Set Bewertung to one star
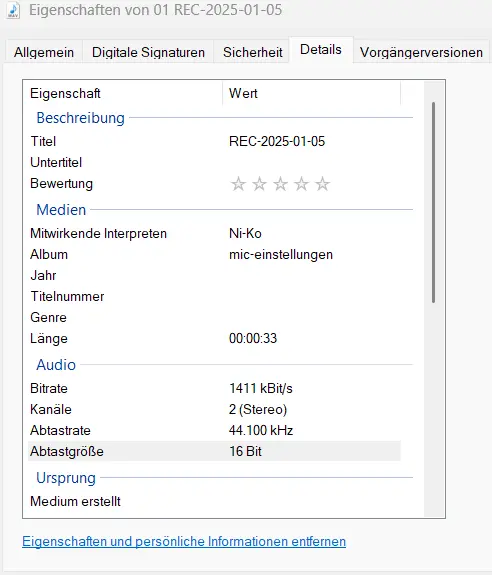Image resolution: width=492 pixels, height=575 pixels. 238,184
